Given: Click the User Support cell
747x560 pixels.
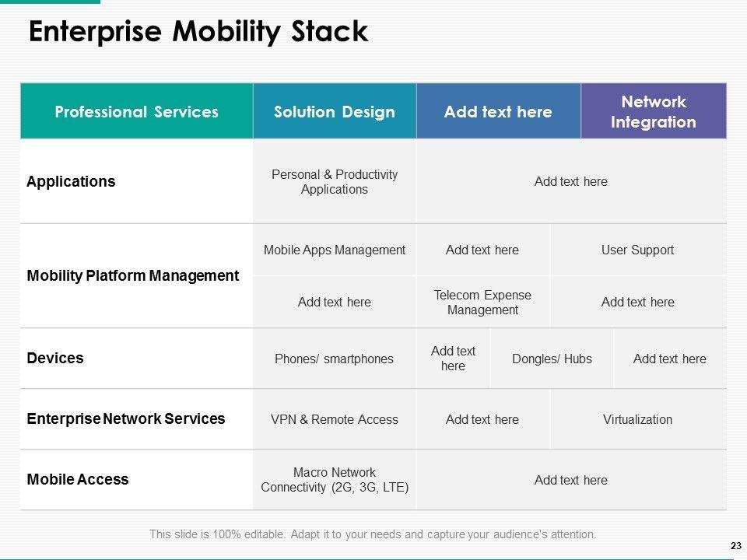Looking at the screenshot, I should pos(637,250).
